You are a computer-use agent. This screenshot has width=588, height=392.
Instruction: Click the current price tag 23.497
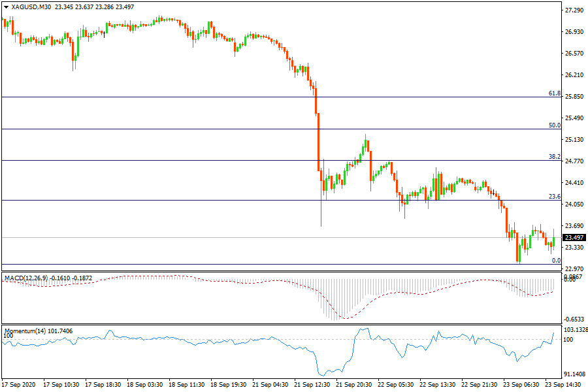point(574,238)
